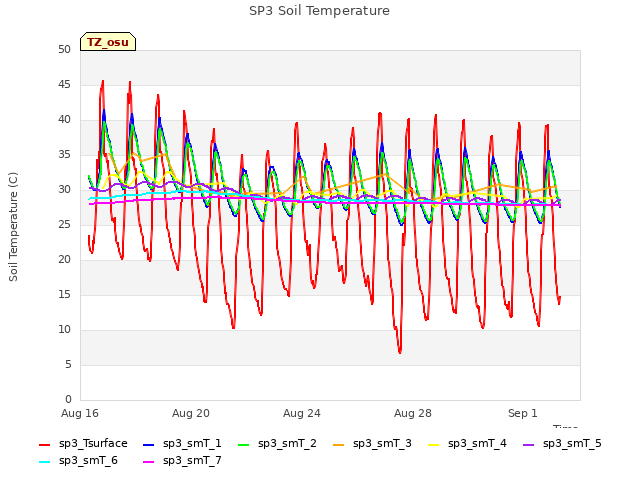Viewport: 640px width, 480px height.
Task: Click the 0 y-axis tick label
Action: point(68,400)
